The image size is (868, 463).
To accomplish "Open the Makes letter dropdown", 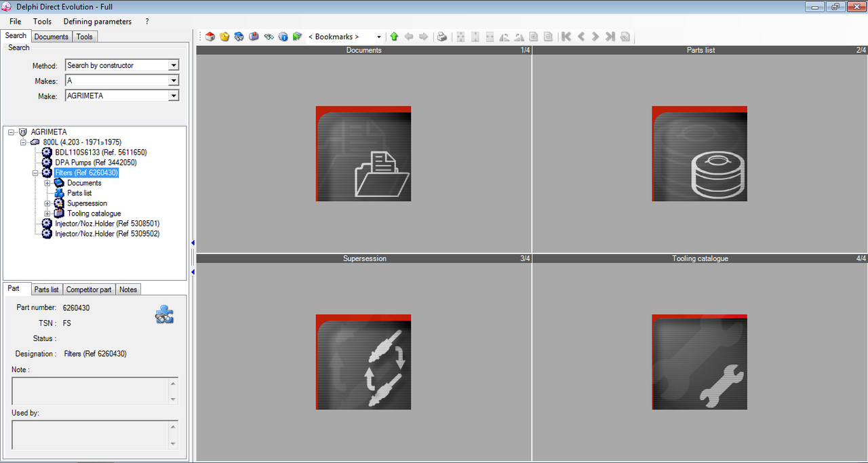I will pyautogui.click(x=174, y=81).
